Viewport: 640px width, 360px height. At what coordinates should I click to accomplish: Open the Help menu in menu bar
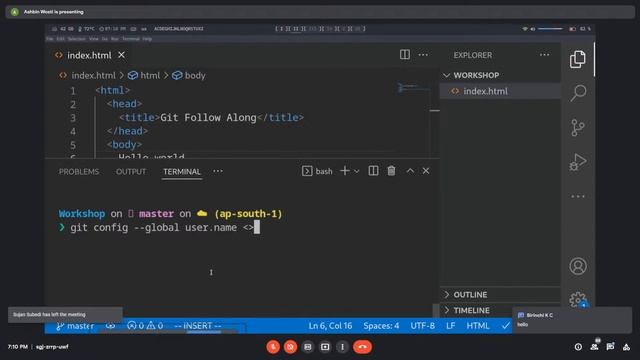coord(147,39)
